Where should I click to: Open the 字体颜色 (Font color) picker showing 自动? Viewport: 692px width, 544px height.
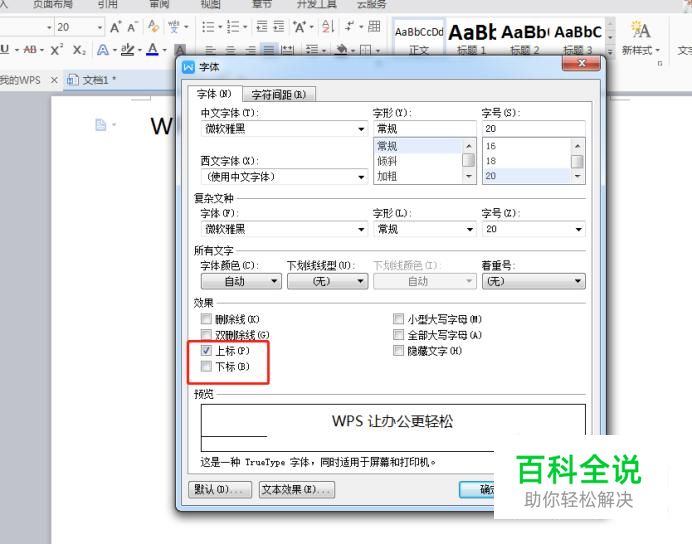[x=241, y=281]
